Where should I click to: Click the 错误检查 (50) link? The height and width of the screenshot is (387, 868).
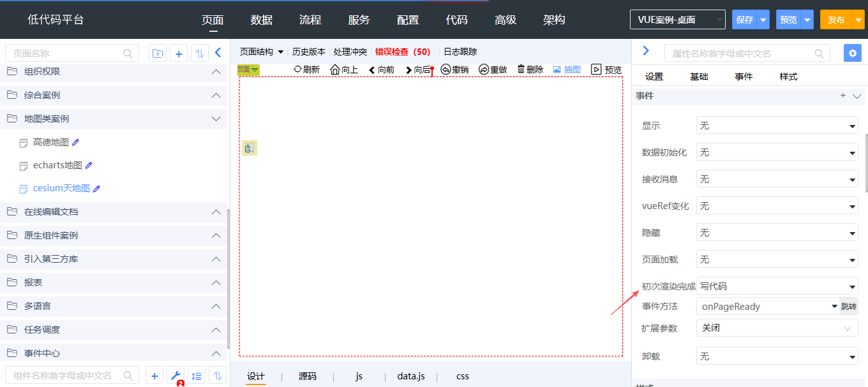coord(403,52)
